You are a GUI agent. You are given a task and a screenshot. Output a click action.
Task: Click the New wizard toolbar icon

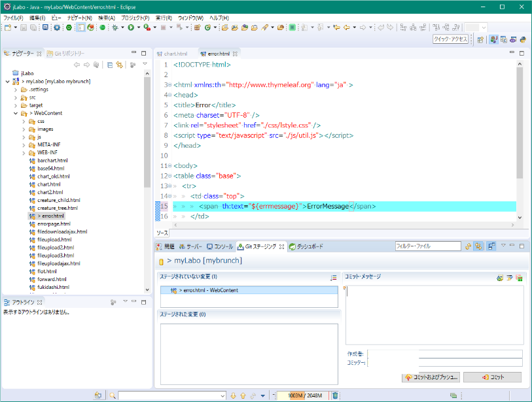pyautogui.click(x=7, y=27)
